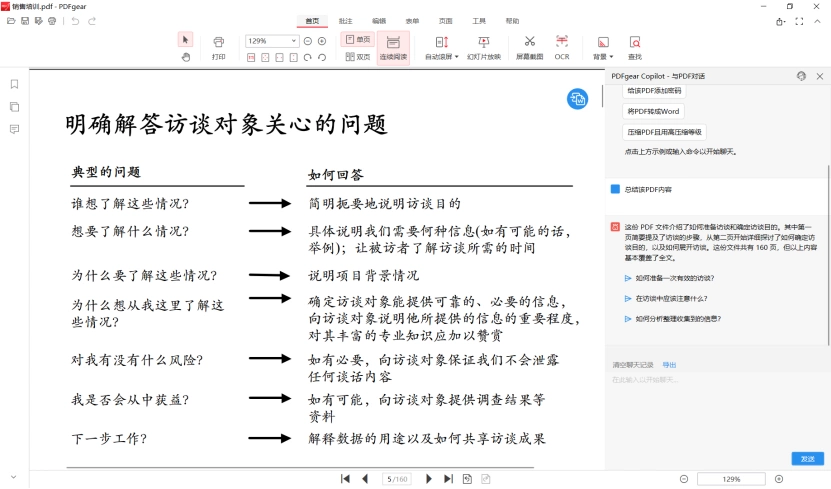
Task: Click the 将PDF转成Word suggestion
Action: [653, 111]
